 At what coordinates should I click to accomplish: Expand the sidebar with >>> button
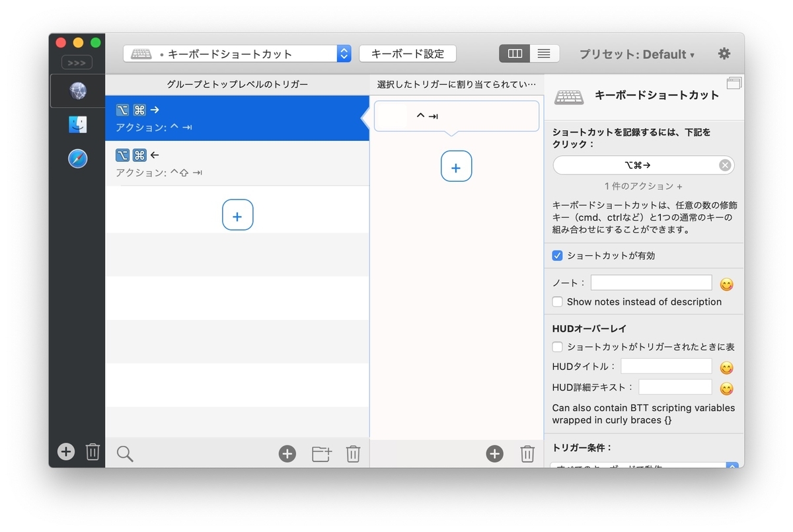coord(77,63)
